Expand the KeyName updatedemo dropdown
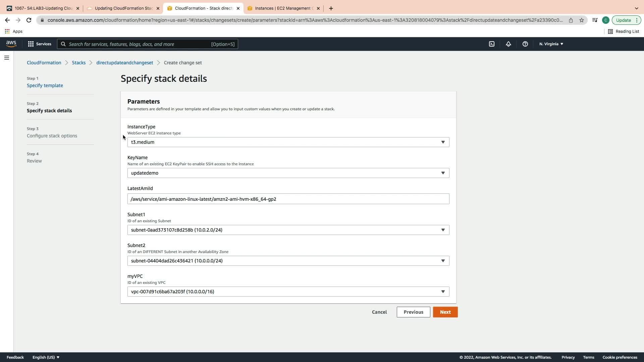Viewport: 644px width, 362px height. tap(288, 173)
